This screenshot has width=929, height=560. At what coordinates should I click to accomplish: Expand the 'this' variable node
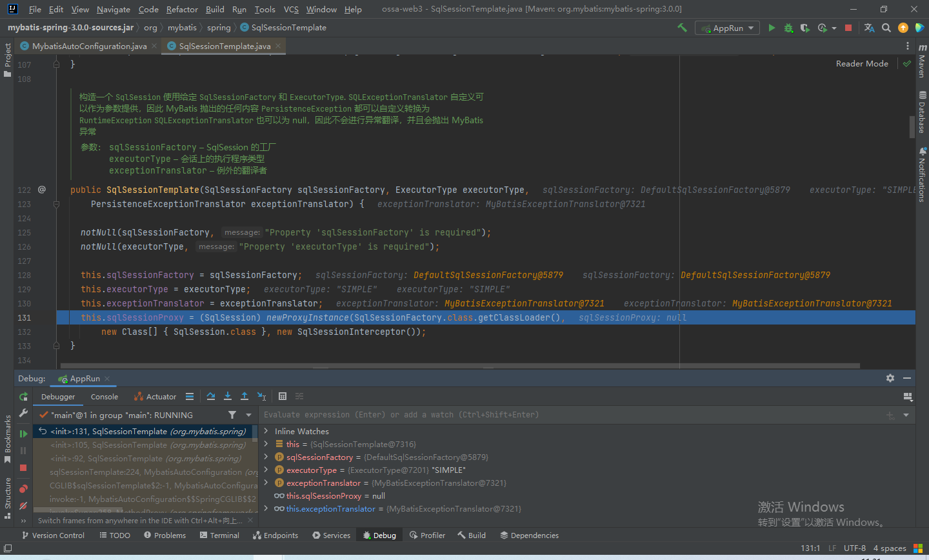266,444
